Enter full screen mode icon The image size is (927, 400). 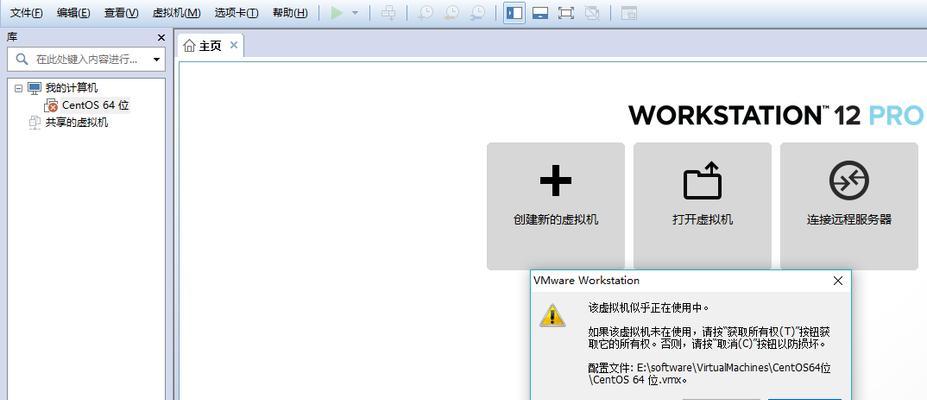coord(566,13)
